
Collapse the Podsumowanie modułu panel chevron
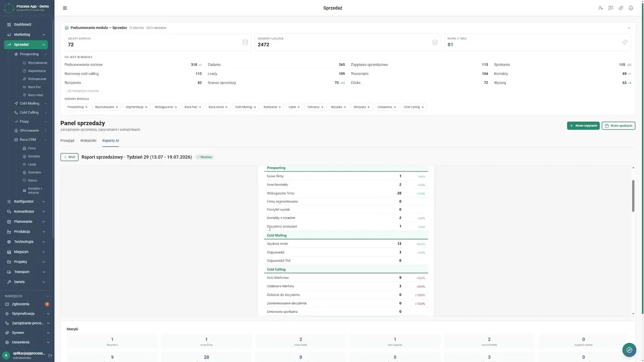point(629,28)
